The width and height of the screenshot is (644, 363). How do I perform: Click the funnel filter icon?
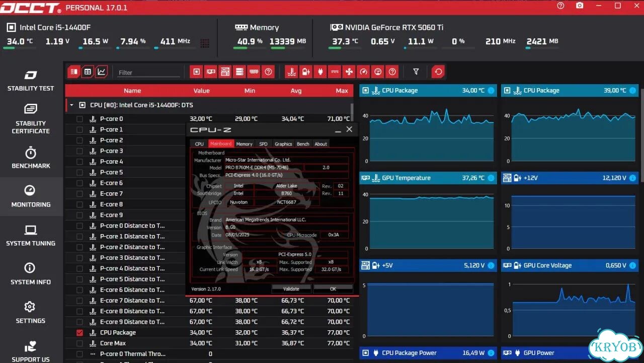click(416, 72)
